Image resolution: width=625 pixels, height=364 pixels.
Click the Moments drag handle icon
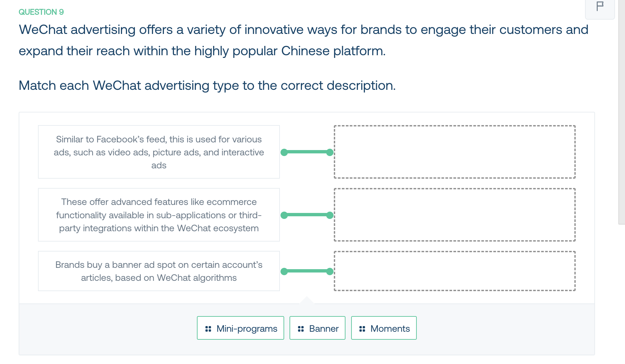[x=362, y=329]
